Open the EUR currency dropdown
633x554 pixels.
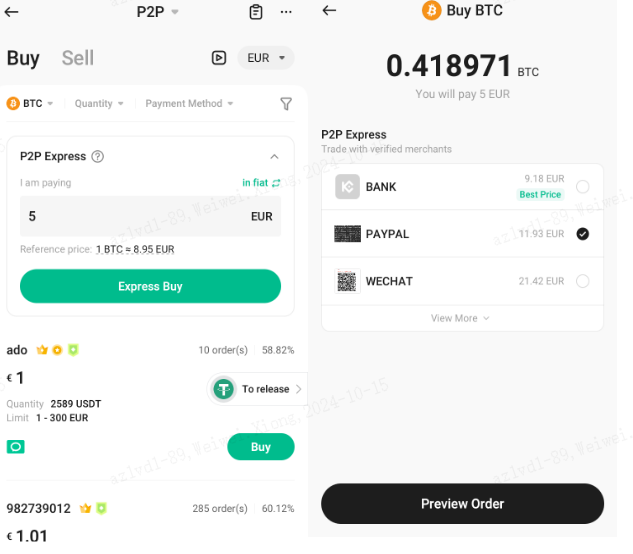click(x=266, y=58)
